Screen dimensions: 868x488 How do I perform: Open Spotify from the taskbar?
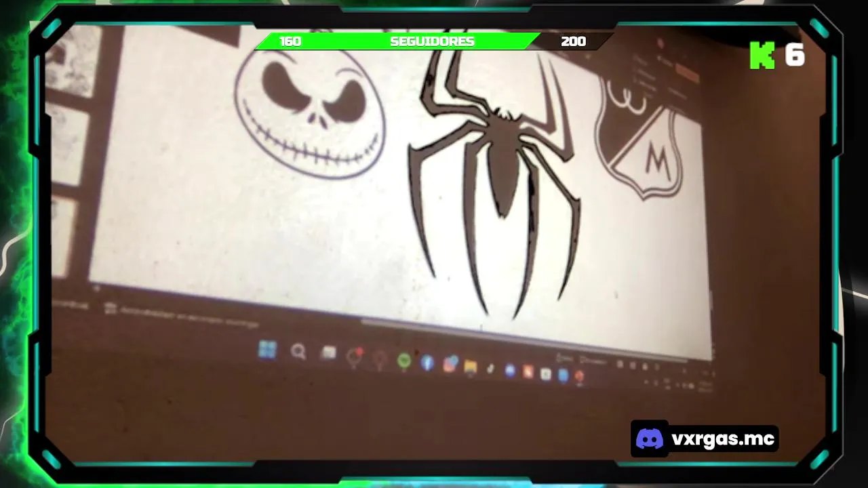tap(404, 361)
